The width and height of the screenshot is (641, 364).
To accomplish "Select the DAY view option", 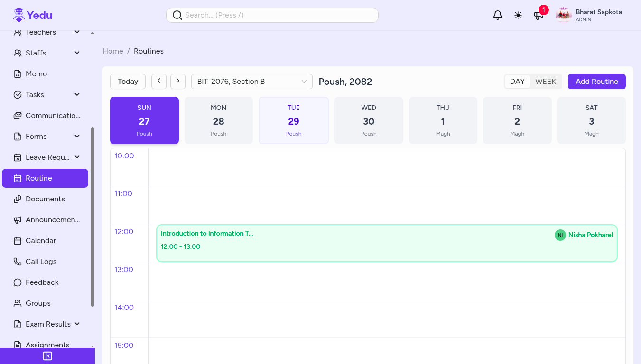I will [x=517, y=81].
